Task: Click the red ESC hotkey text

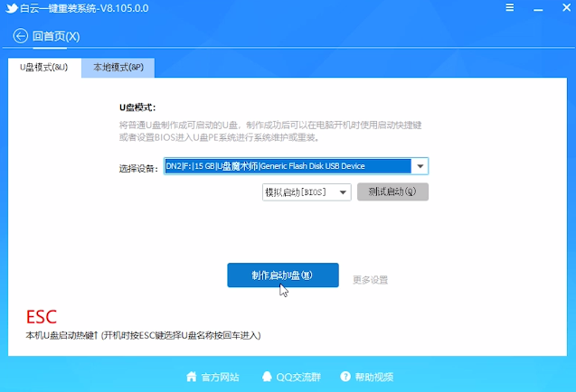Action: pos(42,317)
